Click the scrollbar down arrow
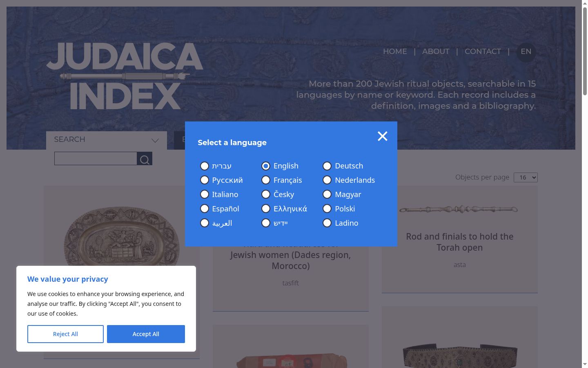The height and width of the screenshot is (368, 588). [585, 364]
